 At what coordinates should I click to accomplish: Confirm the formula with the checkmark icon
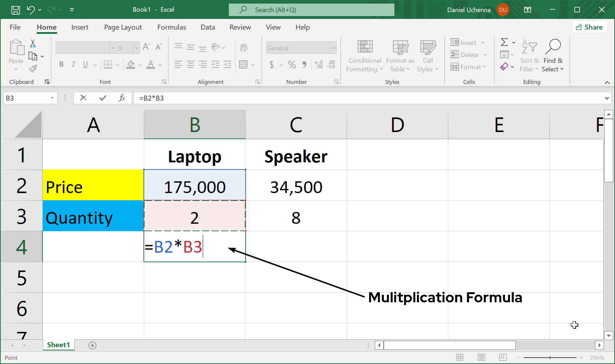(x=103, y=98)
